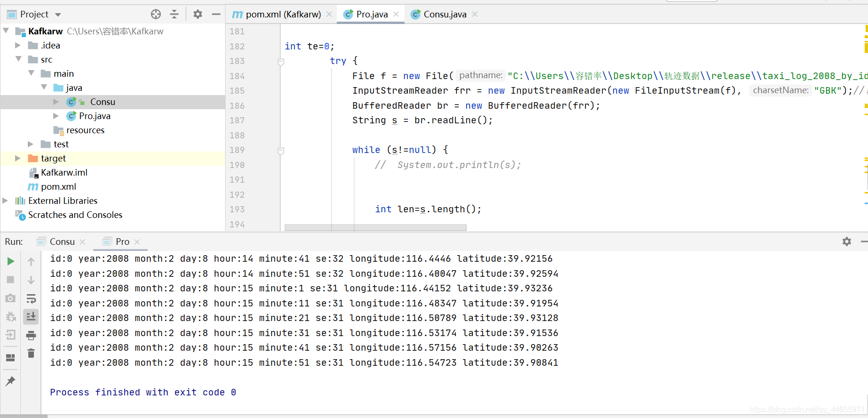Select Pro.java in project tree
This screenshot has height=418, width=868.
point(95,116)
